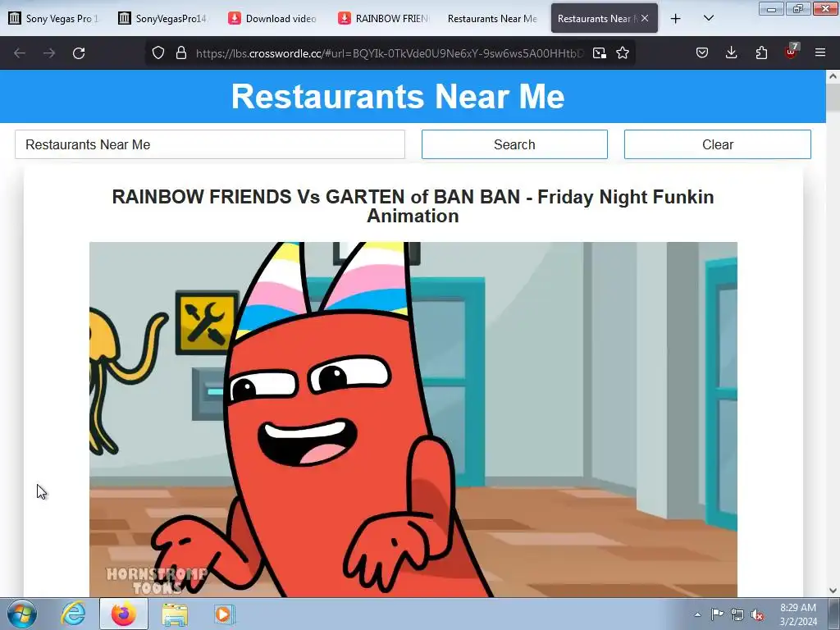Open network status tray icon

coord(737,614)
